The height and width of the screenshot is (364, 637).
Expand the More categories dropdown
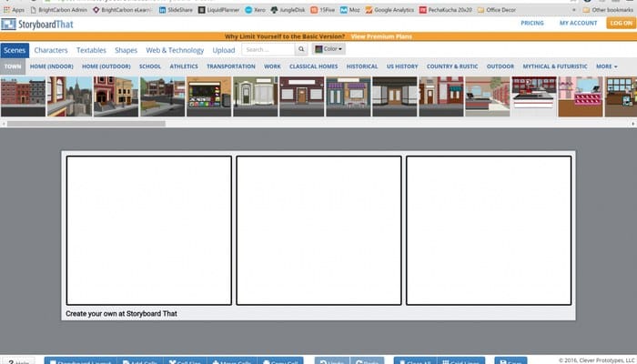click(x=607, y=66)
